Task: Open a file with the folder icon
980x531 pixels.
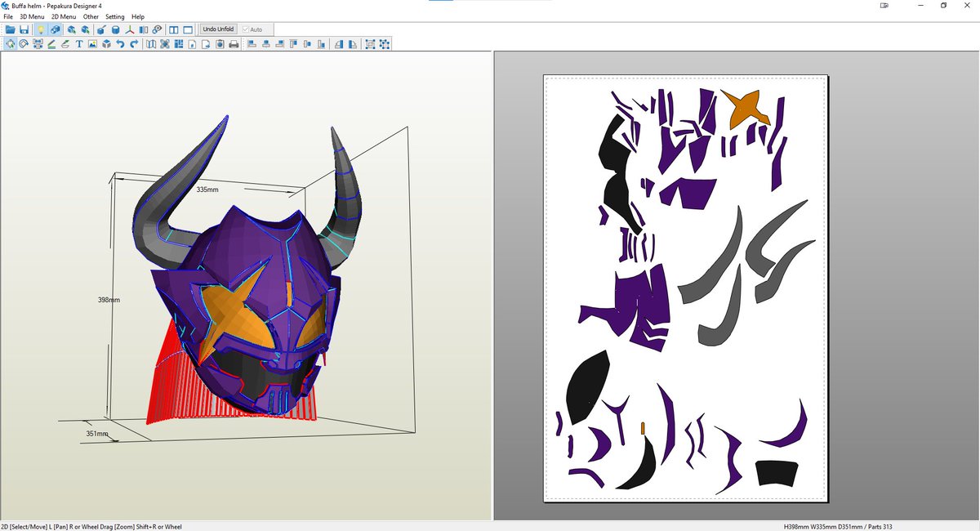Action: click(11, 29)
